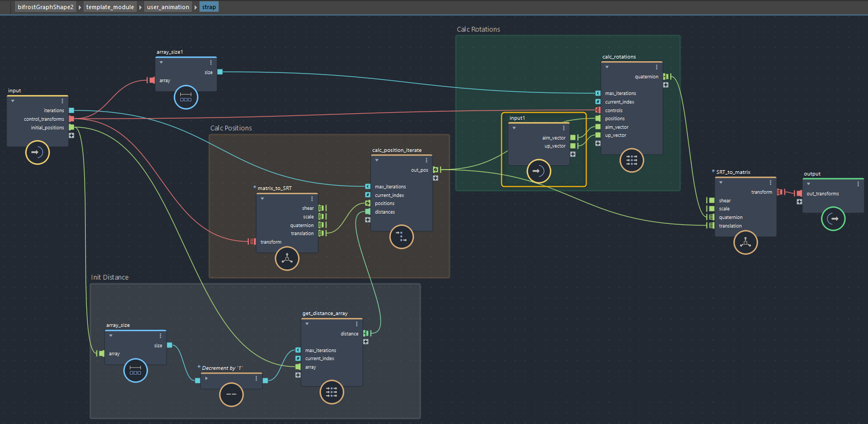Select the user_animation breadcrumb item
The image size is (868, 424).
168,7
